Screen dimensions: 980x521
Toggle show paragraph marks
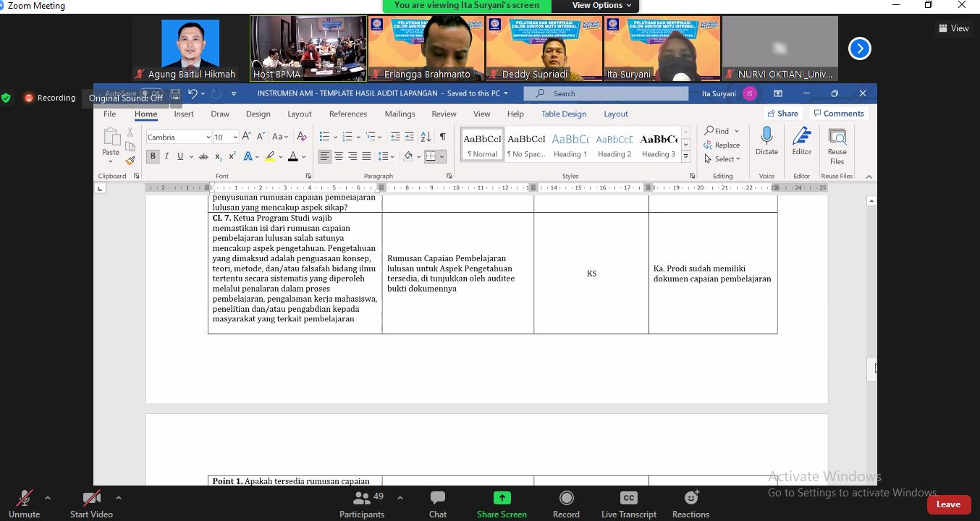[442, 136]
